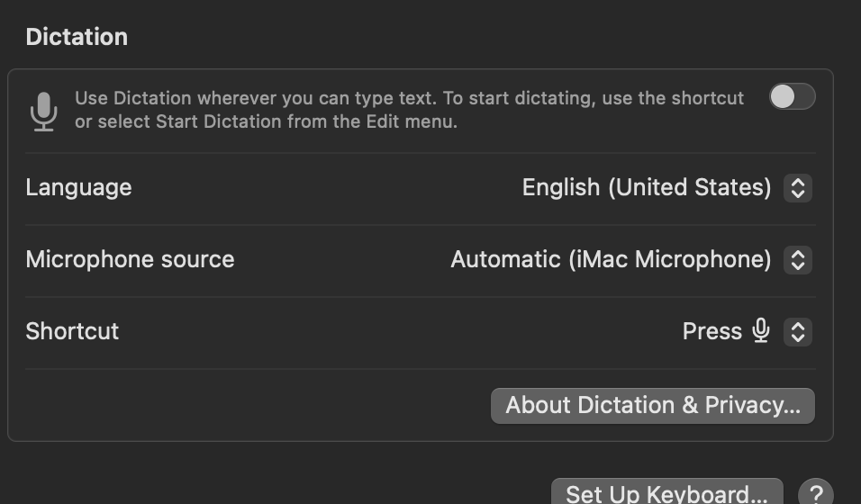861x504 pixels.
Task: Open the Language dropdown arrows
Action: (x=797, y=188)
